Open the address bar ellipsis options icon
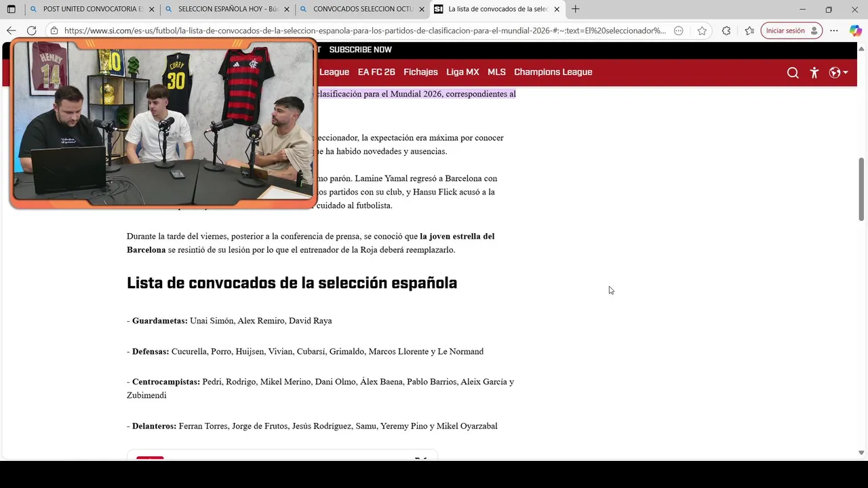The width and height of the screenshot is (868, 488). point(679,30)
